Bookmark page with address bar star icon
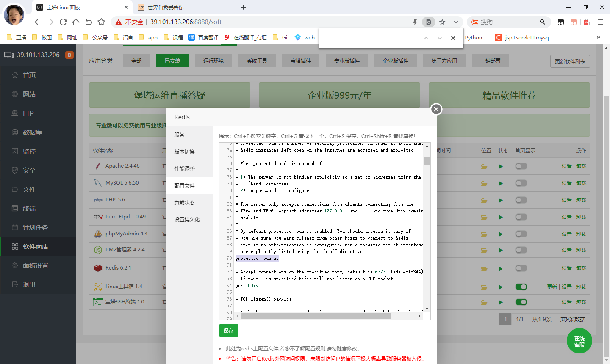 (x=442, y=22)
